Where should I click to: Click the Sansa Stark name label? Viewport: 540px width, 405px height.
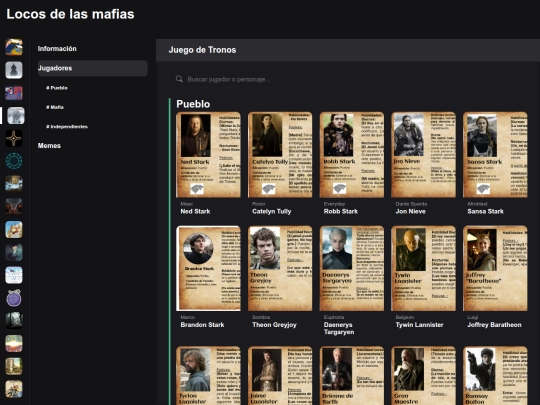tap(486, 211)
